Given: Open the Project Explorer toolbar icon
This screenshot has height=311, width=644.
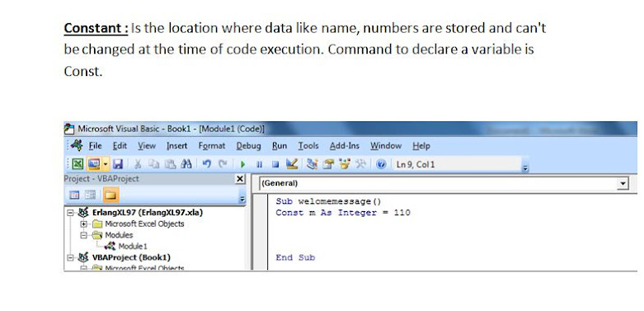Looking at the screenshot, I should point(313,164).
